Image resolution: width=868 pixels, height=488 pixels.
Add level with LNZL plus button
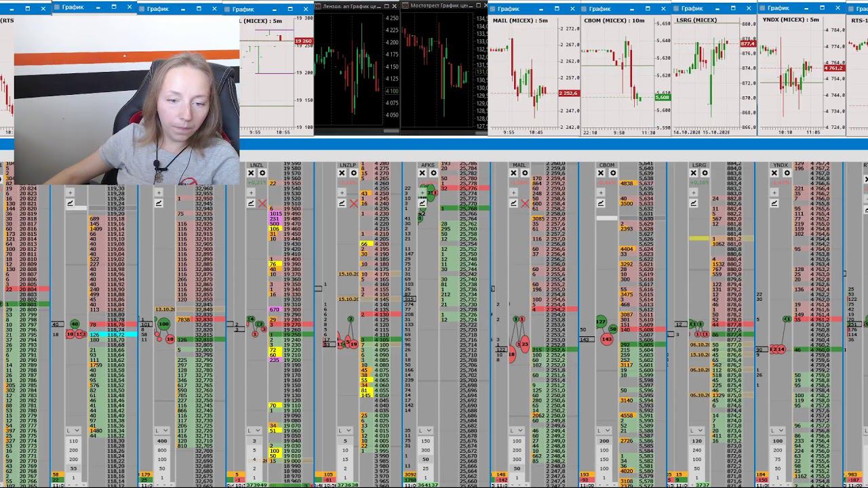pos(250,192)
